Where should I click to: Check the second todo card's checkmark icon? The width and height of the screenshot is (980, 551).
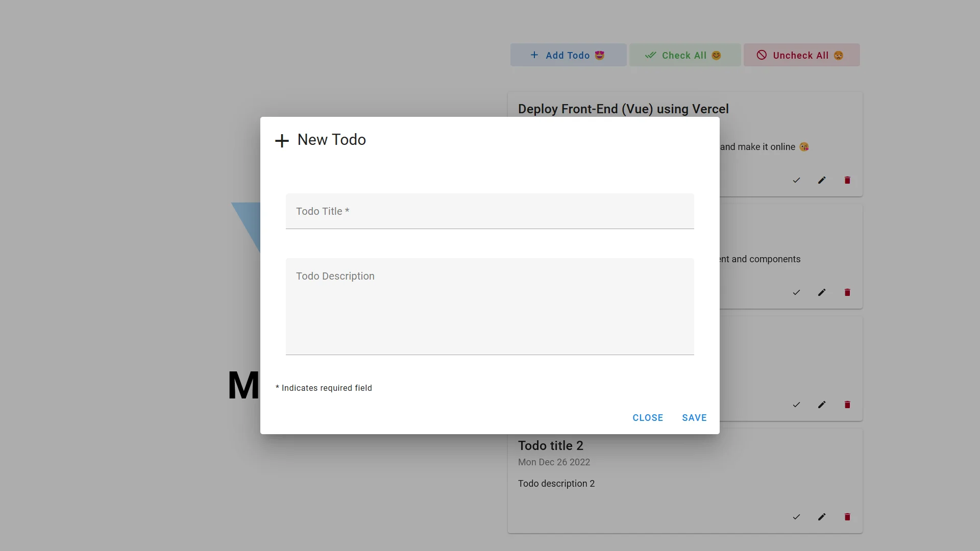[x=796, y=292]
